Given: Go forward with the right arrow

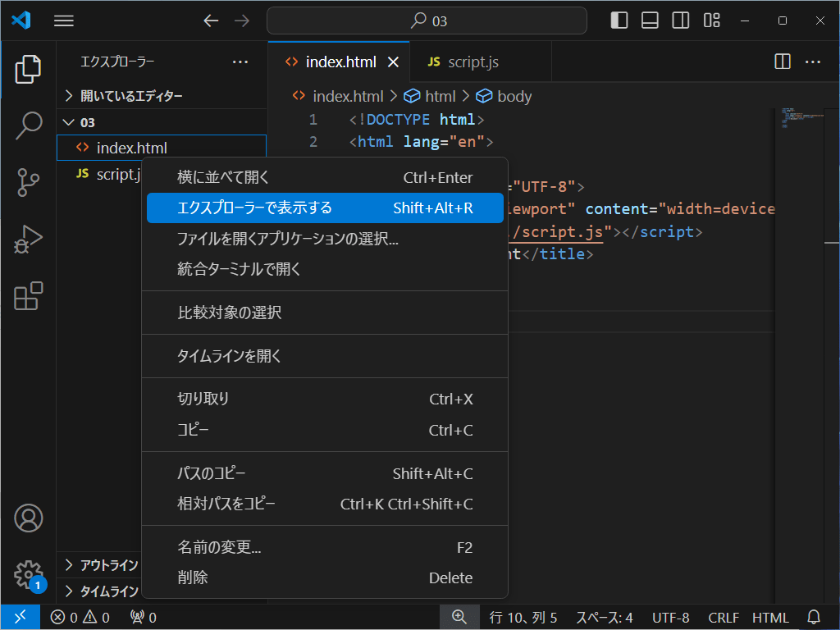Looking at the screenshot, I should (x=242, y=21).
